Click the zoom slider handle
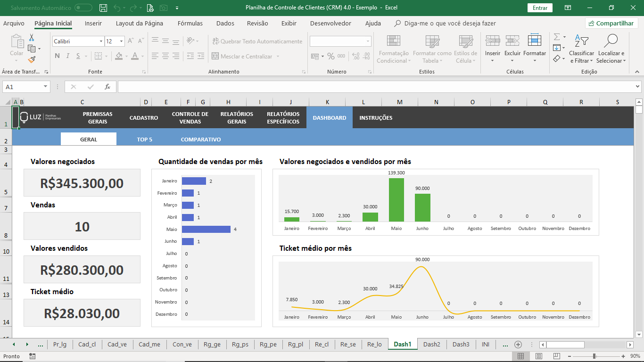This screenshot has height=362, width=644. pos(594,356)
